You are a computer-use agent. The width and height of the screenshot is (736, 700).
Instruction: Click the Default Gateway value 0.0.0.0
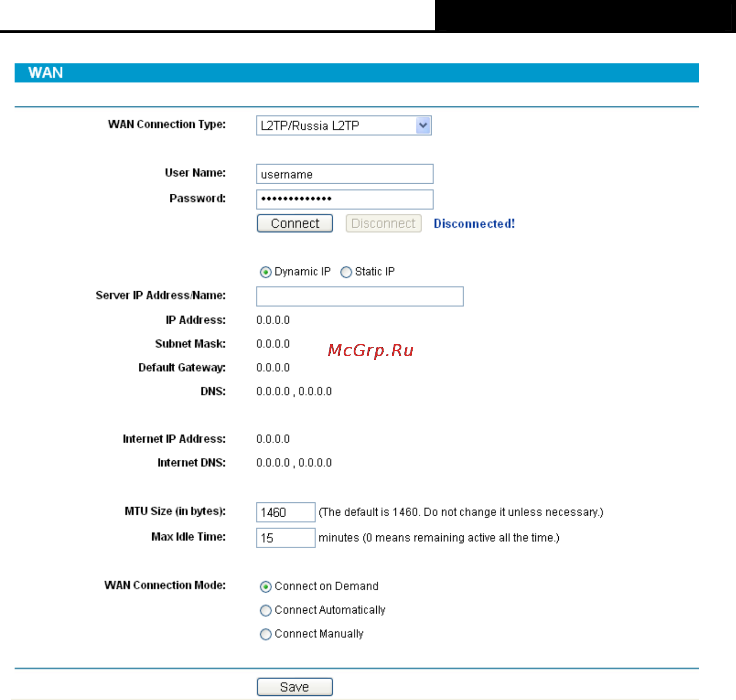pos(273,368)
